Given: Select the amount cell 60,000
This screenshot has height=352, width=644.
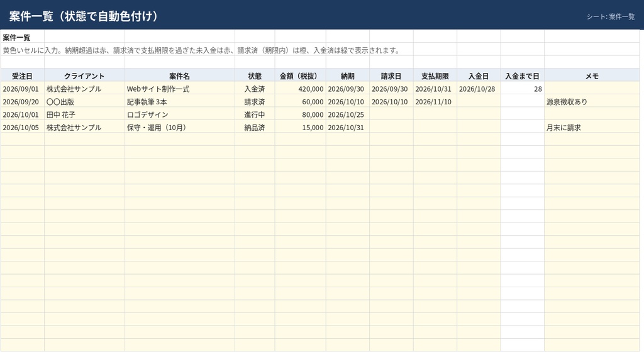Looking at the screenshot, I should [x=300, y=102].
